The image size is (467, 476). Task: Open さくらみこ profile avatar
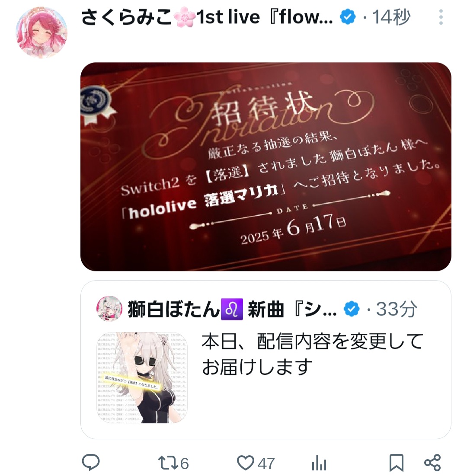point(42,32)
